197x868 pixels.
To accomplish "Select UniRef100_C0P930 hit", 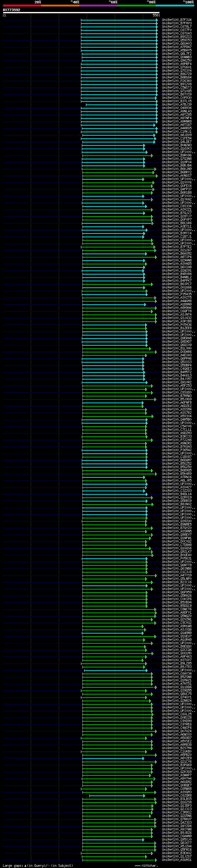I will click(177, 98).
